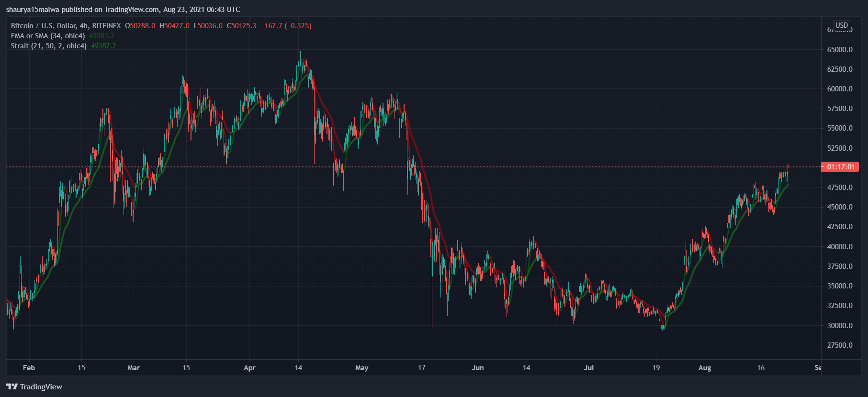The width and height of the screenshot is (868, 397).
Task: Click the 45000.0 price axis label
Action: (x=840, y=207)
